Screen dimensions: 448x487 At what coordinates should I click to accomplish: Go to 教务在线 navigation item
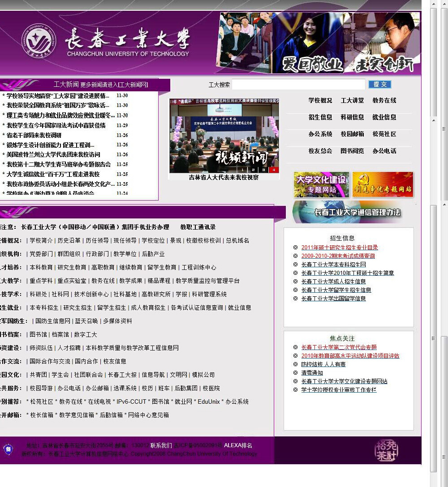[384, 101]
